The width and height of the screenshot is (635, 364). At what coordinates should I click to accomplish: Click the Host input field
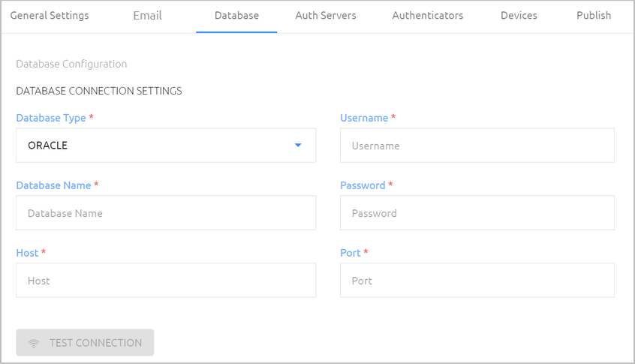(x=166, y=281)
